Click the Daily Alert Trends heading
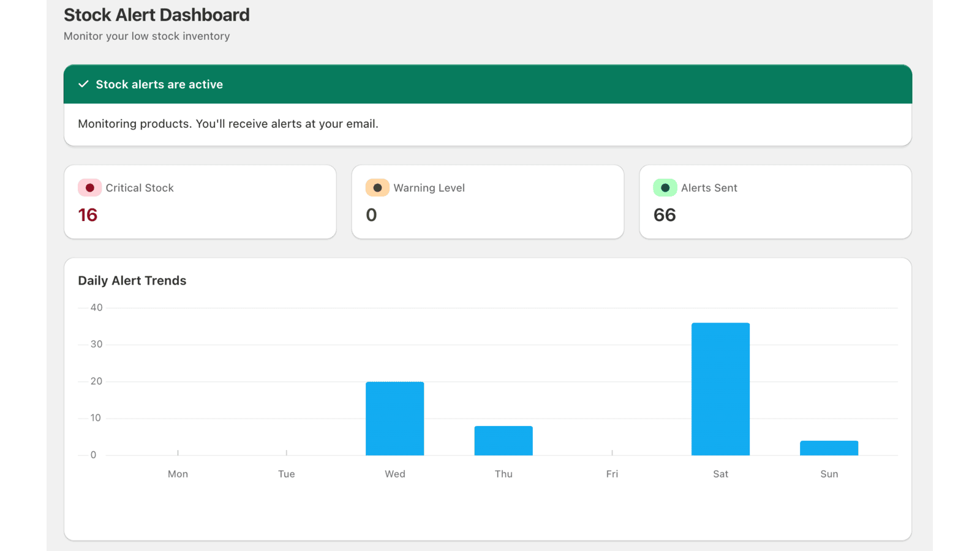980x551 pixels. click(132, 280)
